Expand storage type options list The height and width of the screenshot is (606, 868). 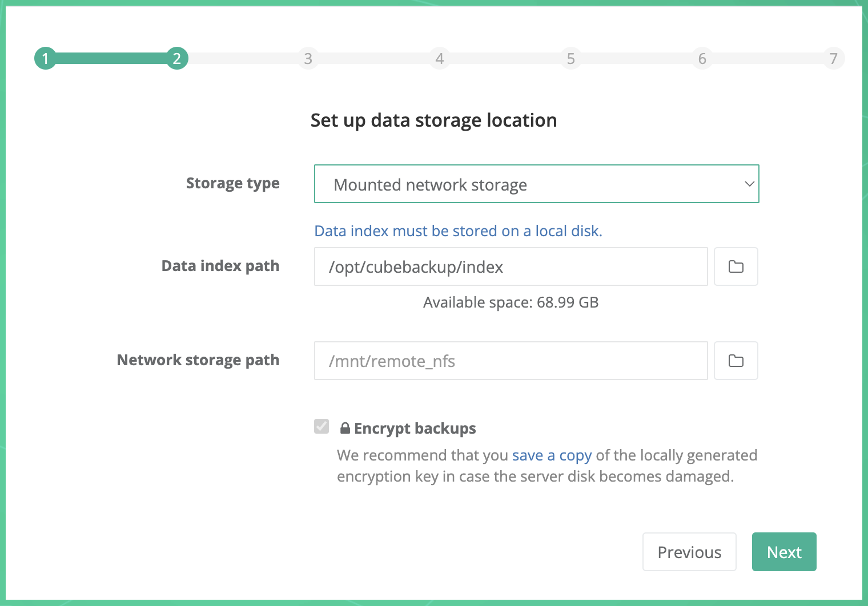(x=536, y=184)
